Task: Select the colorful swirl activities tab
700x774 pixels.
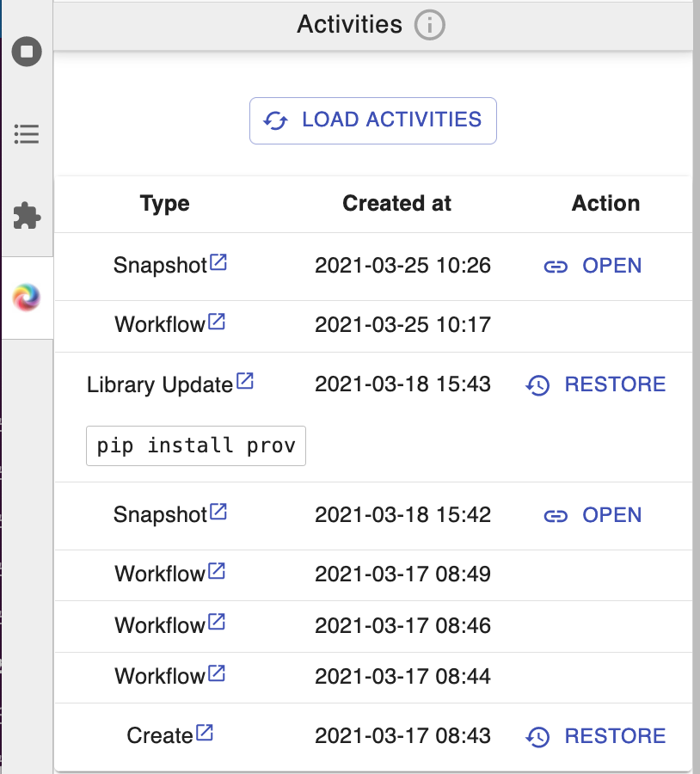Action: (27, 298)
